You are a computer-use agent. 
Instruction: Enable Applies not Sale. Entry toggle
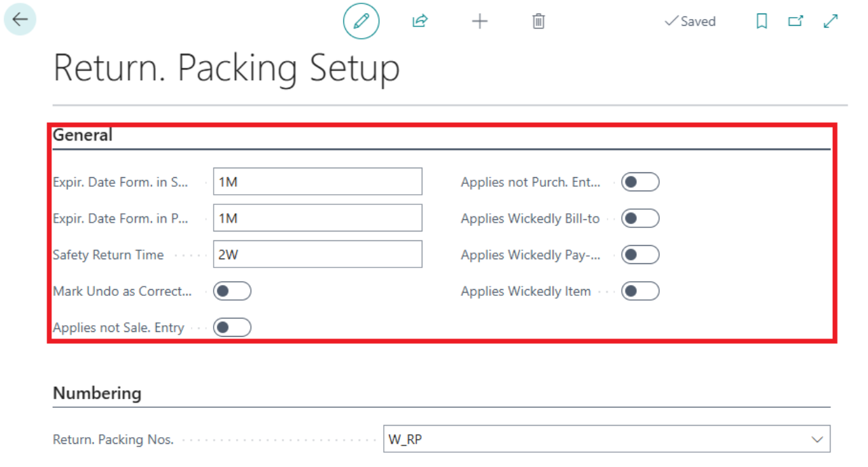pyautogui.click(x=232, y=328)
